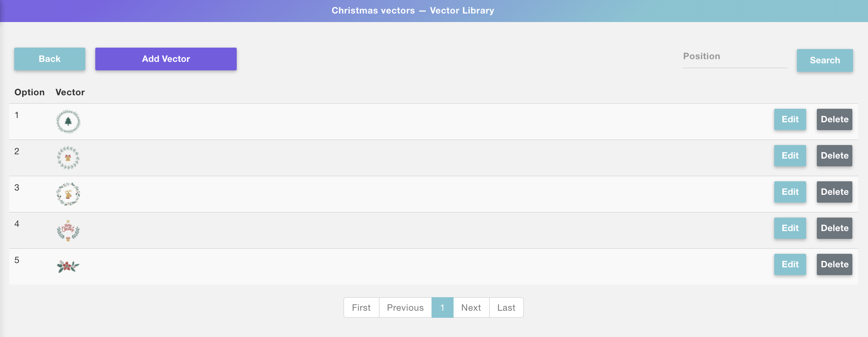868x337 pixels.
Task: Click the bell wreath vector in row 2
Action: (68, 158)
